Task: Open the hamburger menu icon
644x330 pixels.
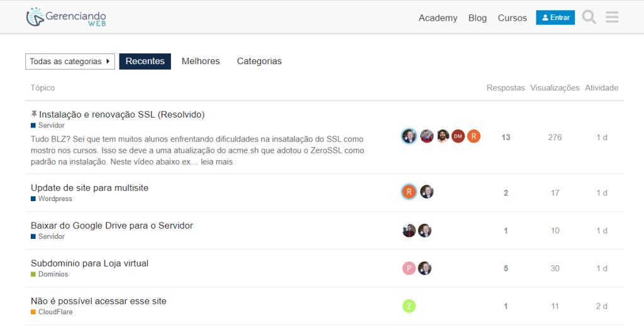Action: point(612,18)
